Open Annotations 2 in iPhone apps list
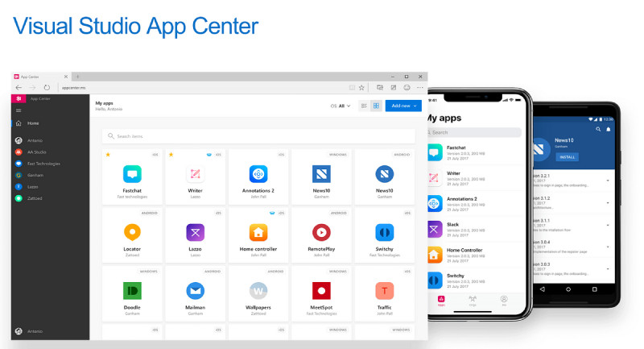644x349 pixels. [476, 204]
